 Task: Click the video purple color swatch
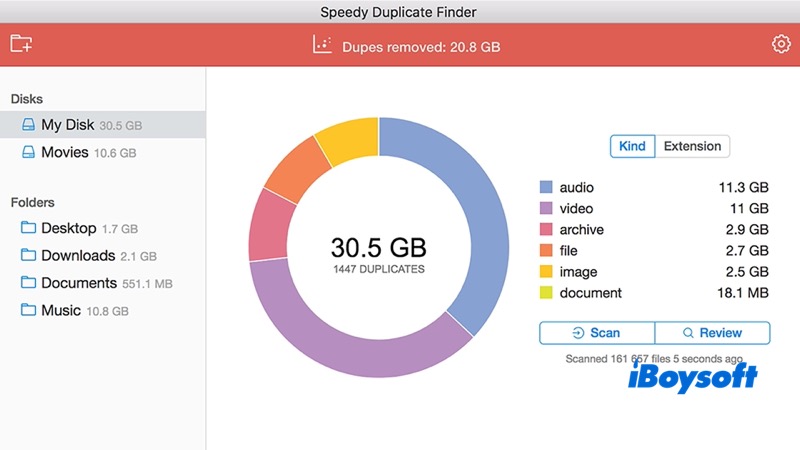pos(546,208)
